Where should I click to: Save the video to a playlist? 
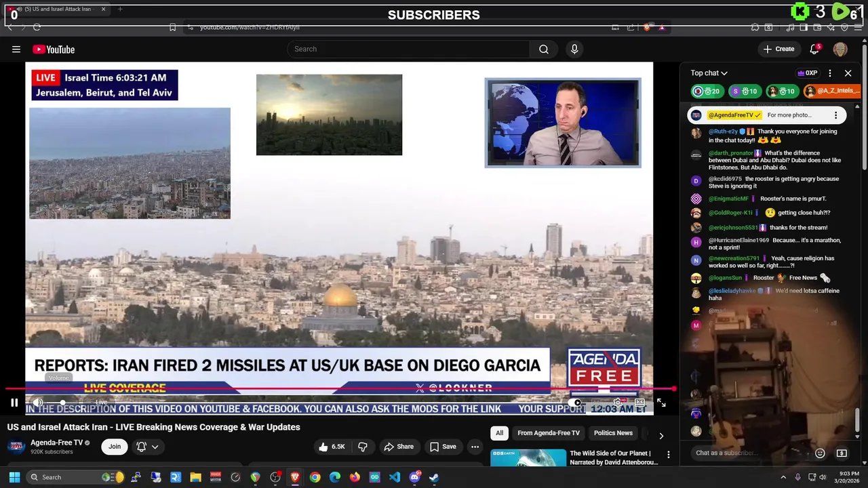pyautogui.click(x=443, y=447)
